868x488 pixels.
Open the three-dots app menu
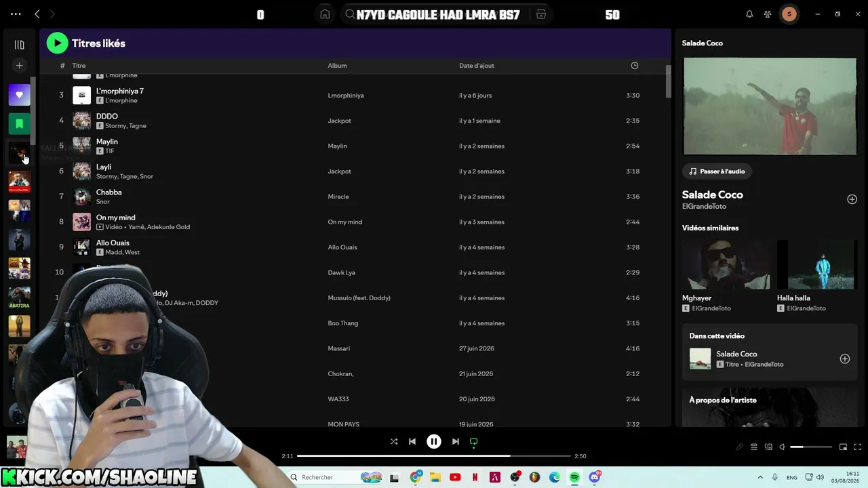(x=16, y=14)
